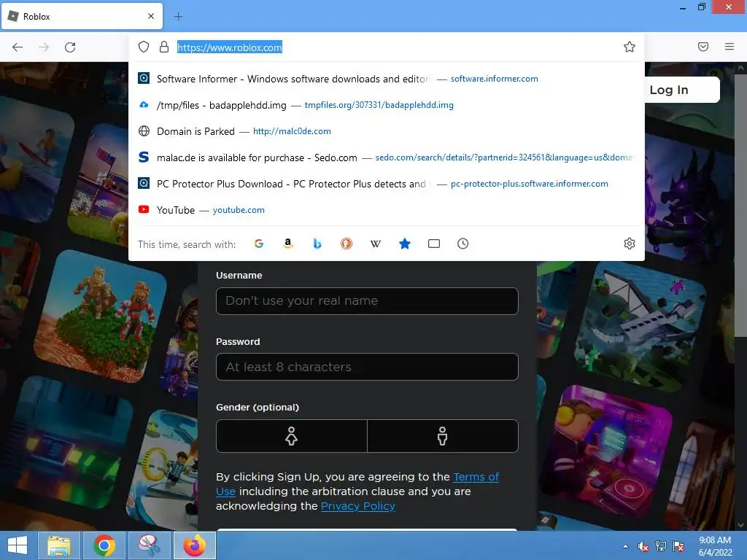Click the highlighted roblox.com URL field
The width and height of the screenshot is (747, 560).
click(x=230, y=47)
